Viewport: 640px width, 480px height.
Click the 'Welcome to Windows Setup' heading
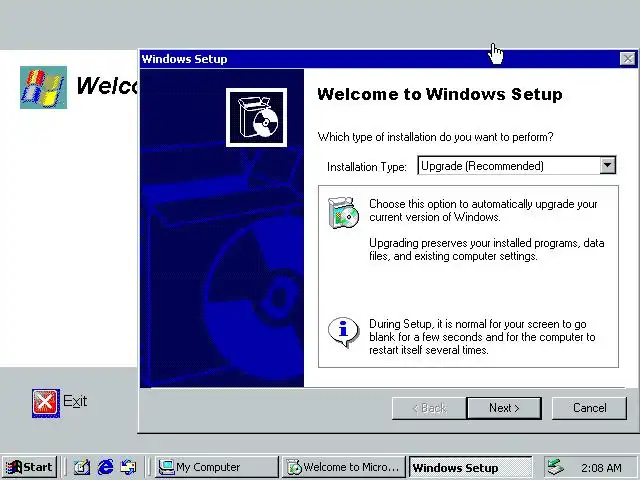[440, 94]
